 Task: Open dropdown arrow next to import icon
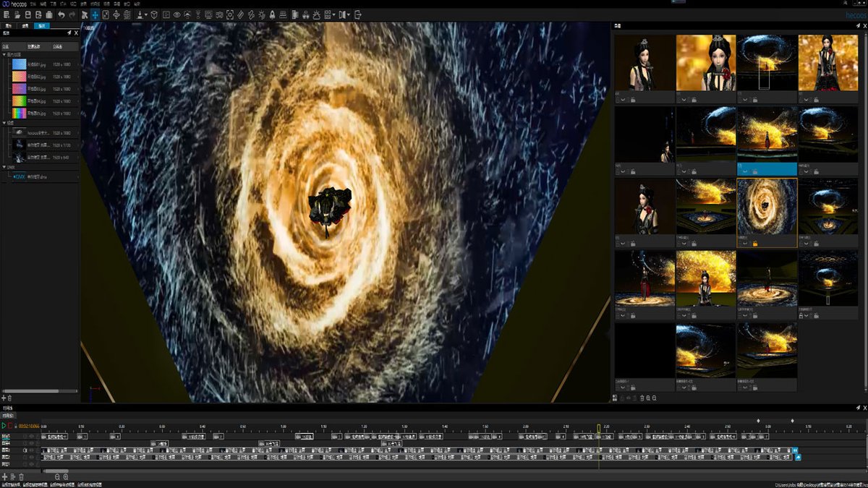point(146,15)
